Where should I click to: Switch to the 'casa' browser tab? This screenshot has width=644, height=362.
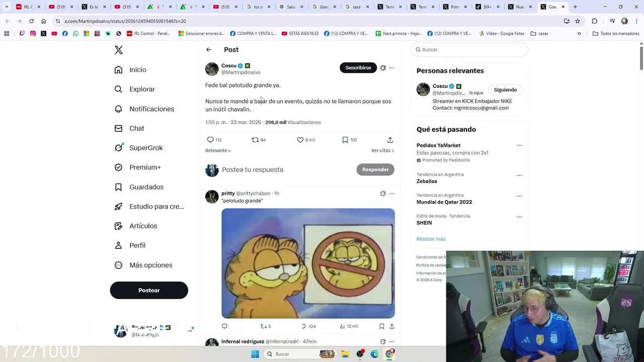pos(357,7)
